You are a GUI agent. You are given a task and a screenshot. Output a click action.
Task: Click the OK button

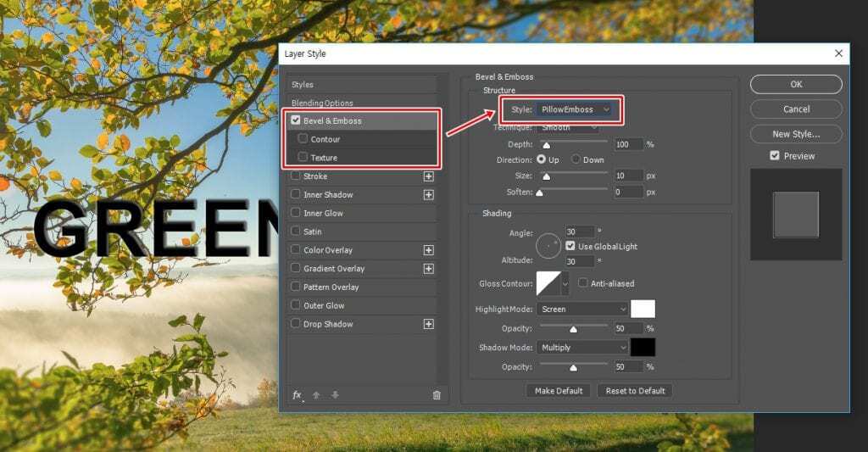(x=796, y=84)
